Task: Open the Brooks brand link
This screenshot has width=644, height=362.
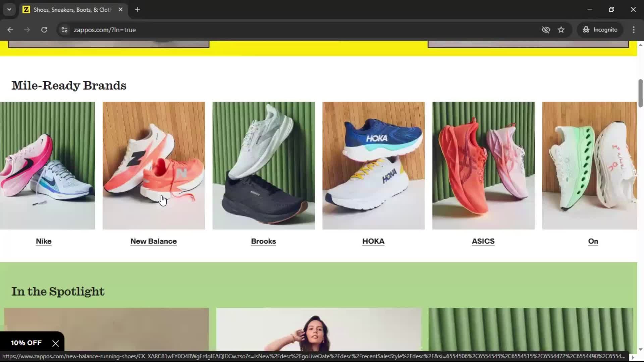Action: pyautogui.click(x=264, y=241)
